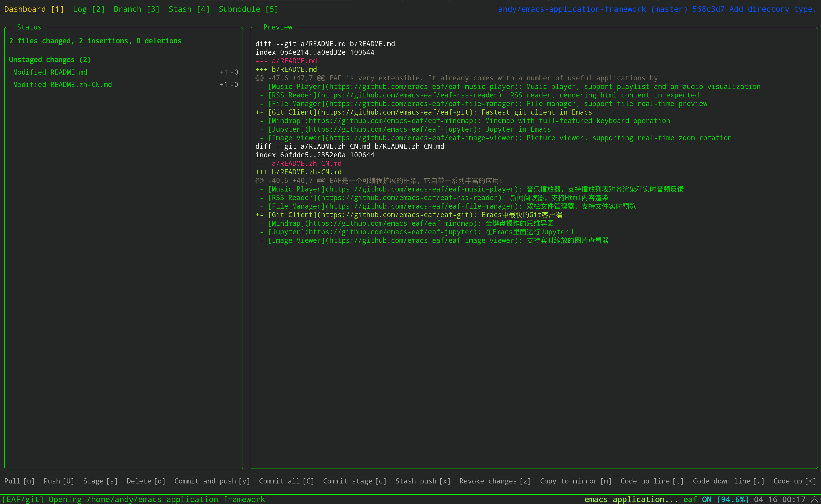Select the Dashboard tab
Screen dimensions: 821x504
(34, 9)
